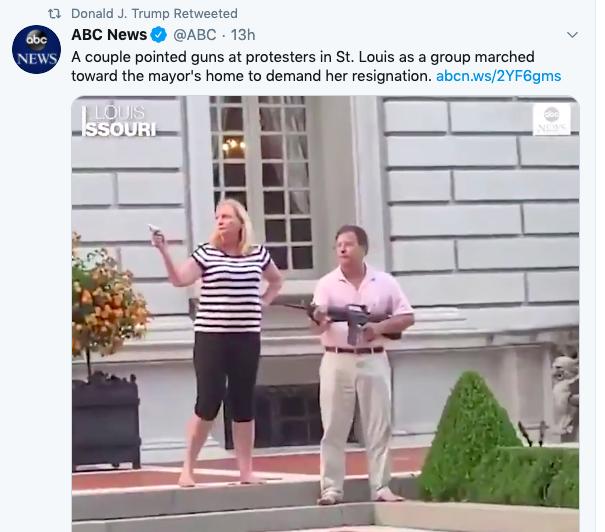Click the ABC News watermark in video
The height and width of the screenshot is (532, 605).
click(x=552, y=120)
